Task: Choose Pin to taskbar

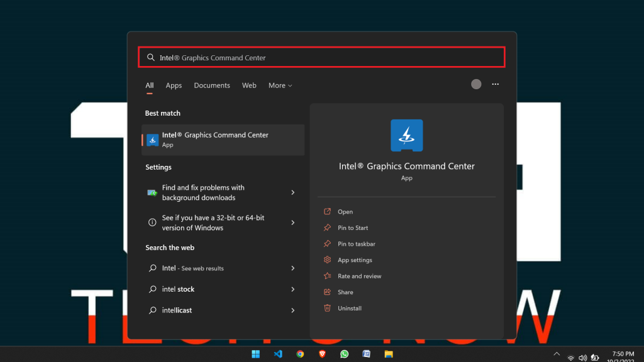Action: (x=357, y=244)
